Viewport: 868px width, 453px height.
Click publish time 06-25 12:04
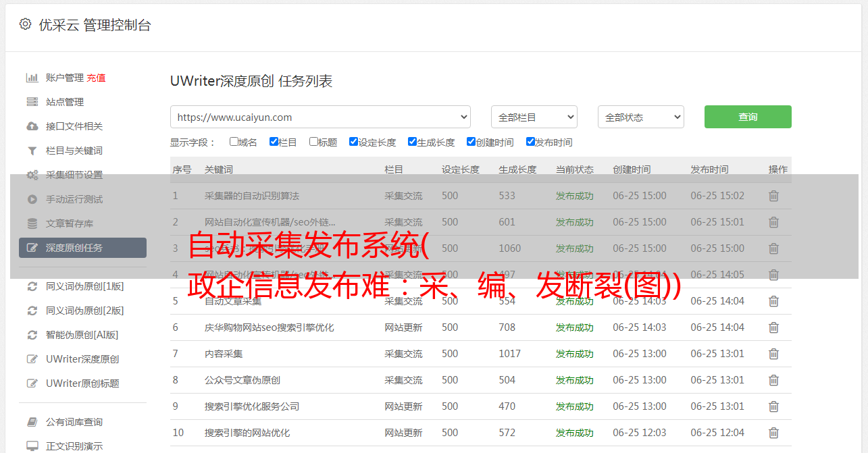[x=717, y=433]
